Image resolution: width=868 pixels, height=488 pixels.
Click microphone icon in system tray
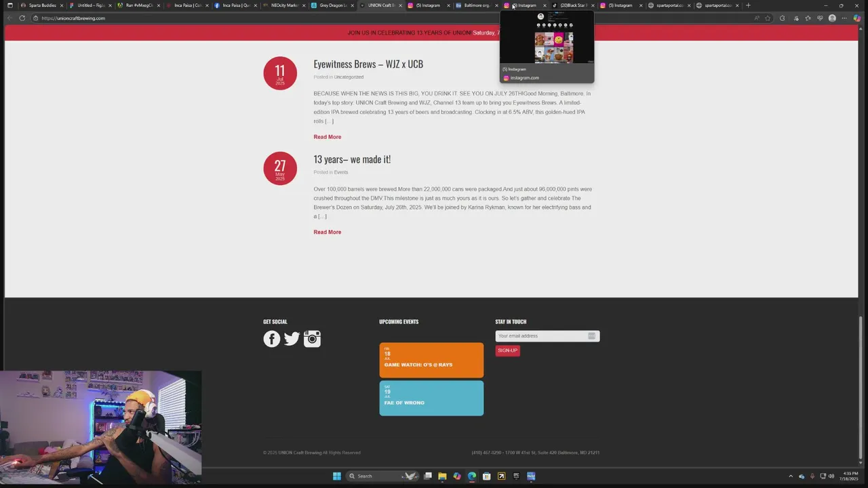812,476
